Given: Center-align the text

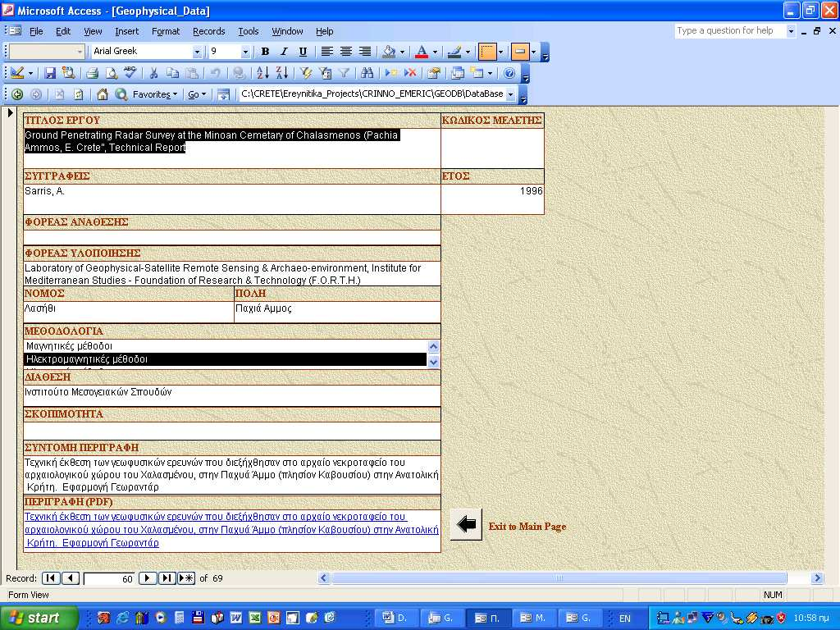Looking at the screenshot, I should coord(346,52).
